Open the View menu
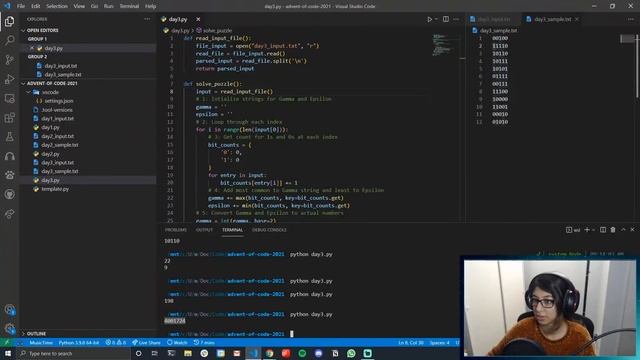 click(79, 6)
